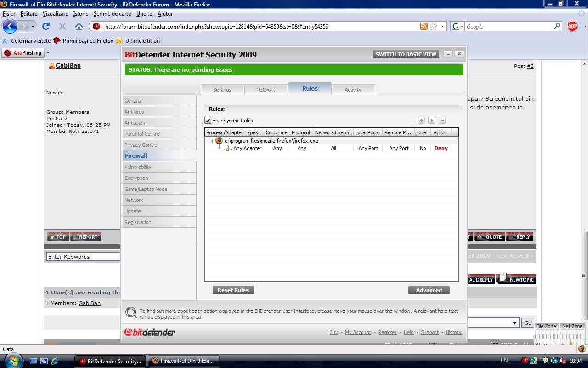Open My Account link
The height and width of the screenshot is (368, 588).
[x=358, y=332]
